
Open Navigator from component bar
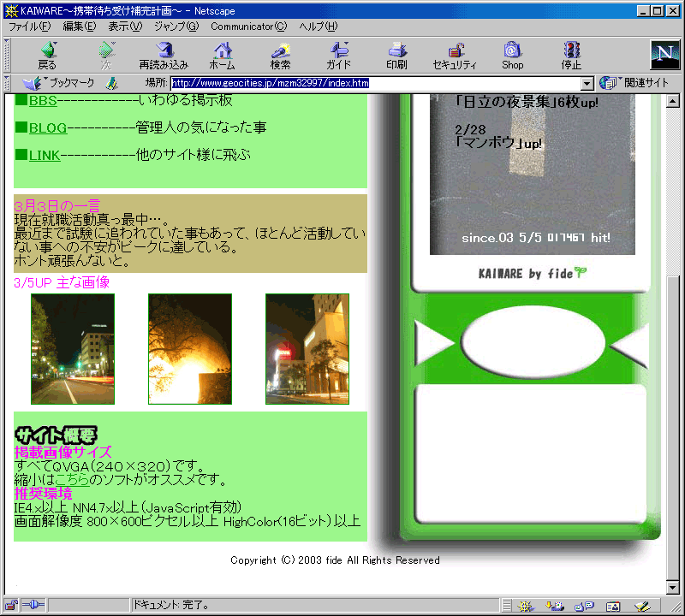(526, 606)
